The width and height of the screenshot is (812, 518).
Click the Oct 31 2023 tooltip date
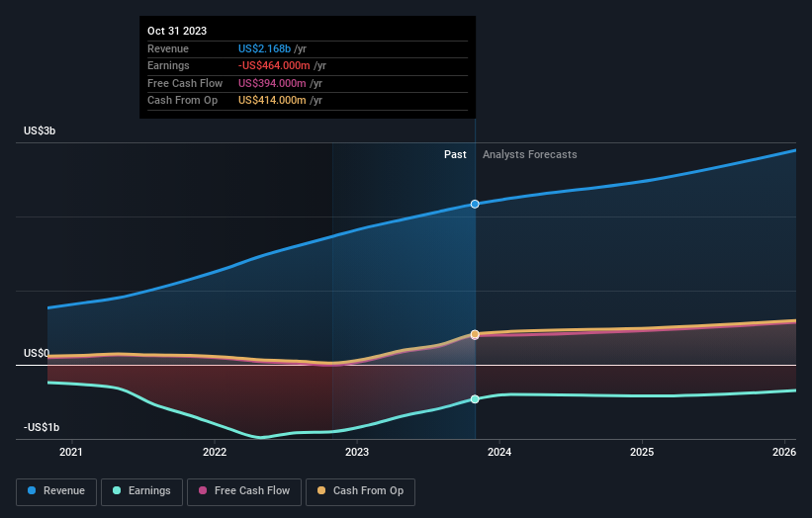pos(177,31)
